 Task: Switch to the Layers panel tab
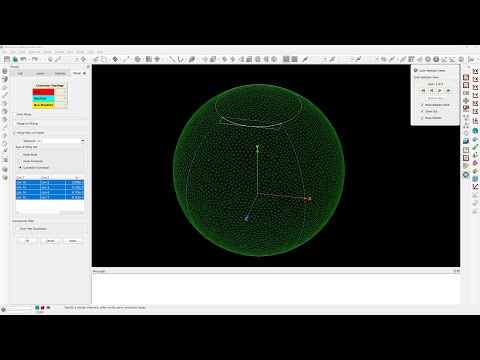click(40, 73)
